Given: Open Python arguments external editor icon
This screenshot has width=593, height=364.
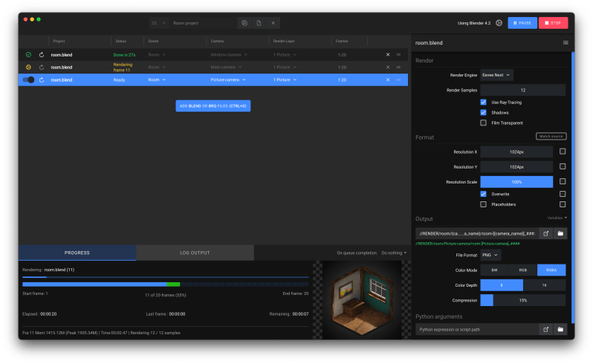Looking at the screenshot, I should click(545, 330).
